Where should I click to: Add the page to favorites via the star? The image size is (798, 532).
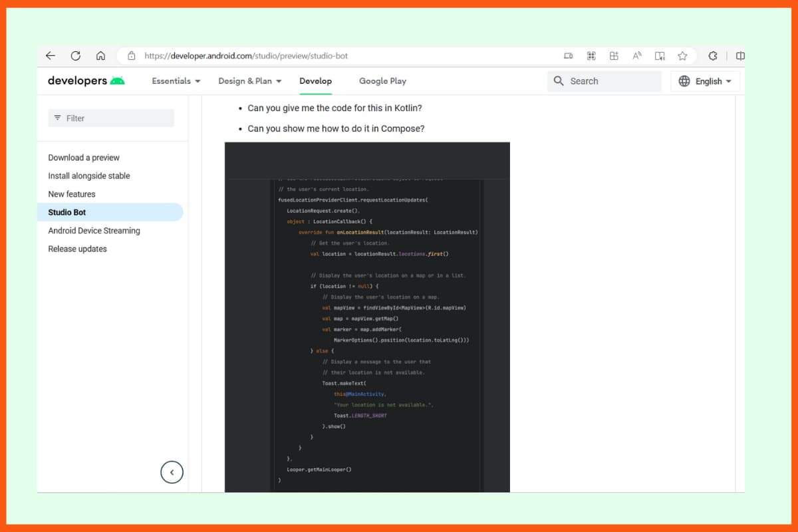pos(682,56)
